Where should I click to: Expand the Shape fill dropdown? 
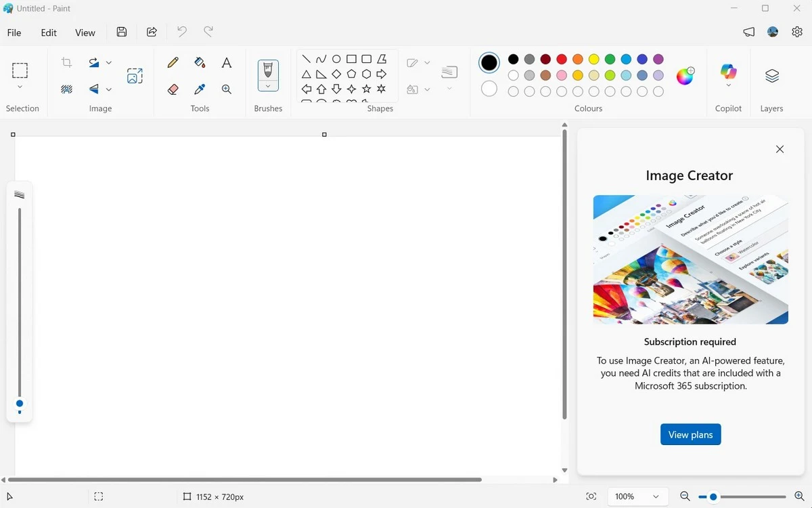(x=427, y=89)
